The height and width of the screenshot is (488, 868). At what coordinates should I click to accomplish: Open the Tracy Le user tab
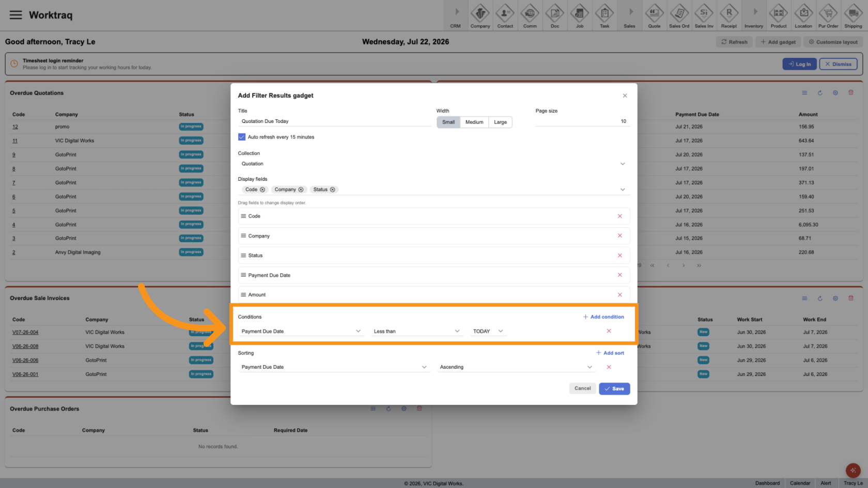click(x=853, y=483)
